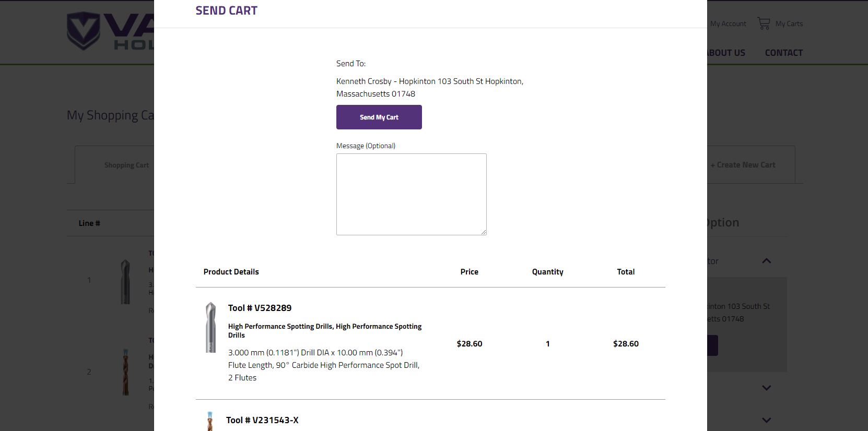Click the spotting drill image for Tool V528289
Screen dimensions: 868x431
210,328
